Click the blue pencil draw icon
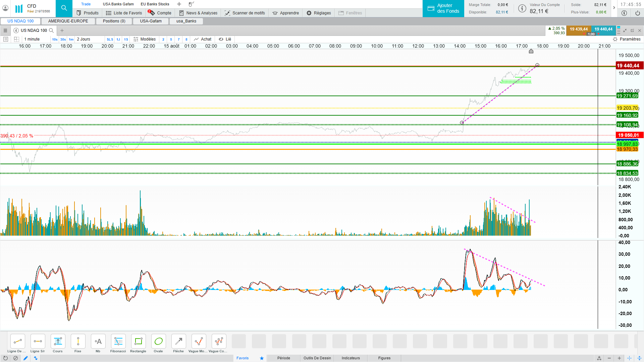Image resolution: width=644 pixels, height=362 pixels. (x=25, y=358)
